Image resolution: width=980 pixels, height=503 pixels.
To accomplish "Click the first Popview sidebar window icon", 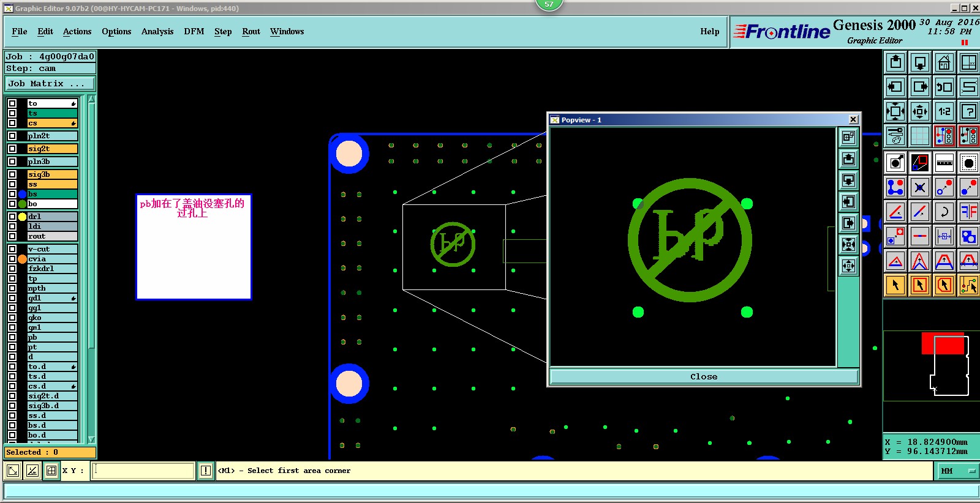I will click(848, 138).
